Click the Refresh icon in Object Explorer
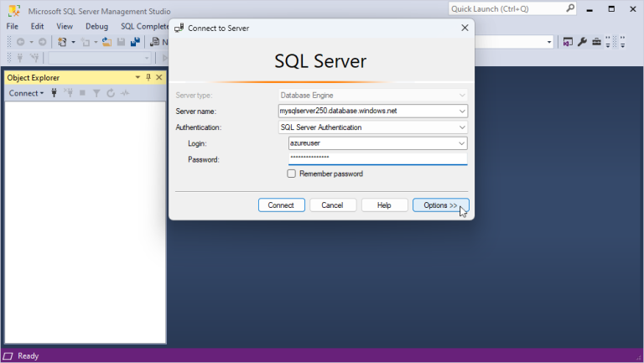 tap(111, 93)
